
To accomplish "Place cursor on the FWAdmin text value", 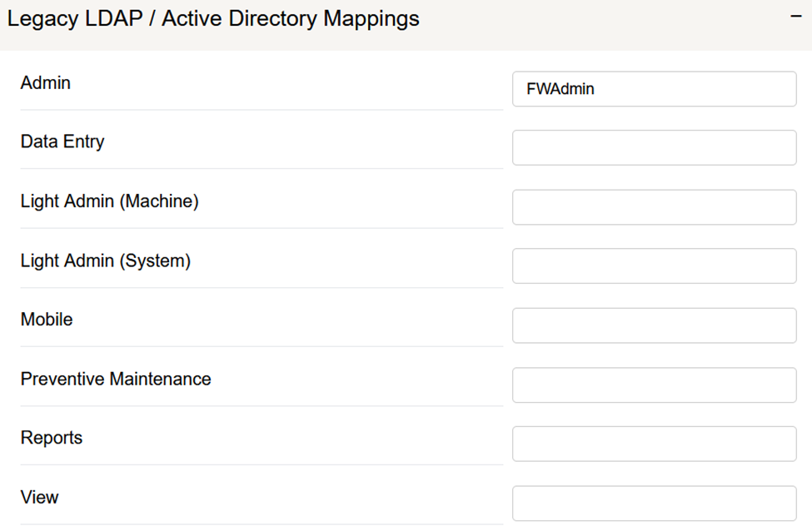I will click(x=560, y=89).
